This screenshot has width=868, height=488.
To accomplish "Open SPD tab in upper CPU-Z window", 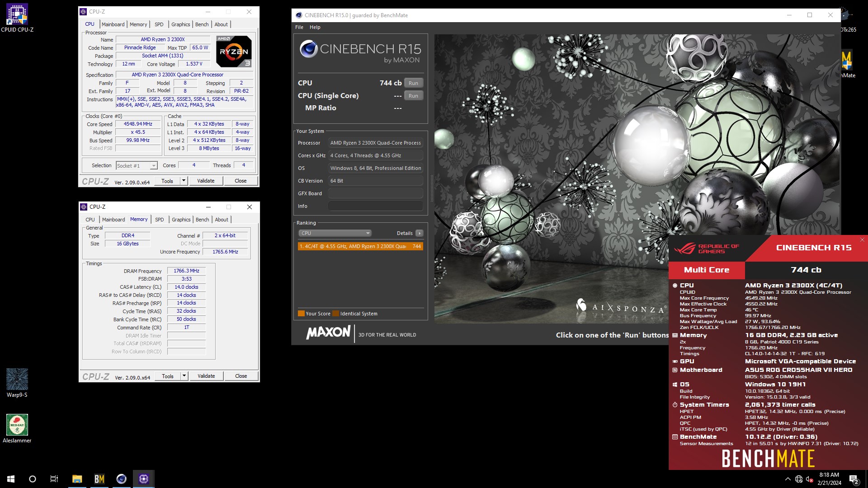I will pos(159,24).
